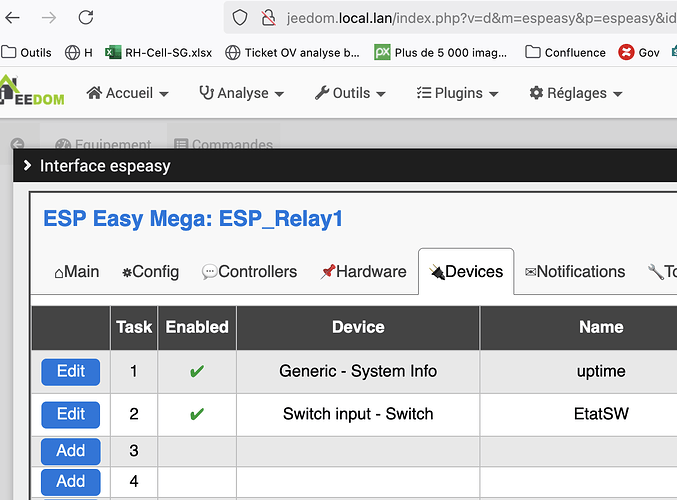Edit task 1 System Info device
Screen dimensions: 677x500
(71, 372)
